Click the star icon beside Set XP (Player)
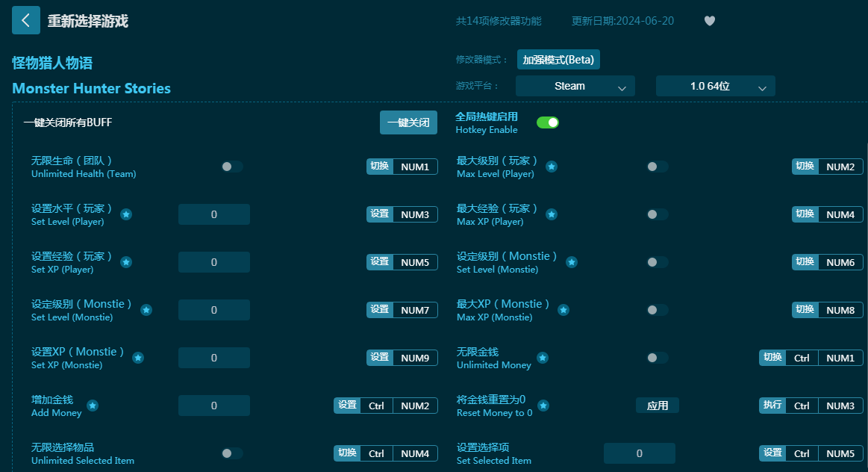Viewport: 868px width, 472px height. pyautogui.click(x=126, y=262)
